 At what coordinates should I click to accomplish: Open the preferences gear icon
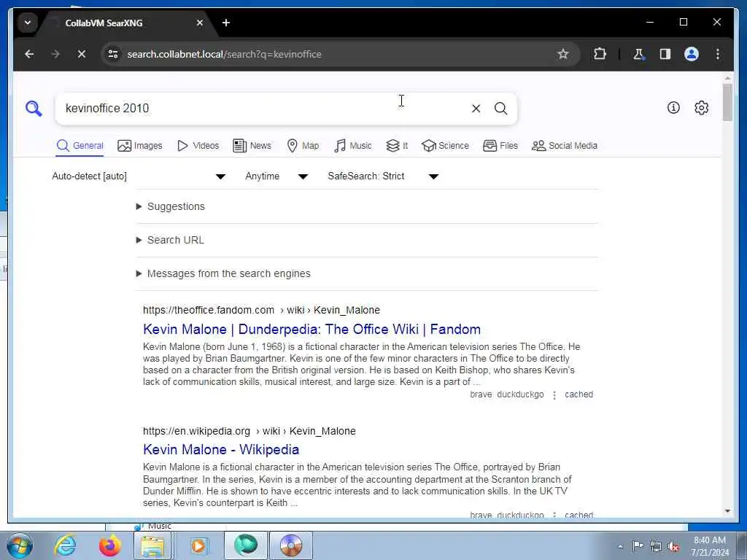click(701, 108)
